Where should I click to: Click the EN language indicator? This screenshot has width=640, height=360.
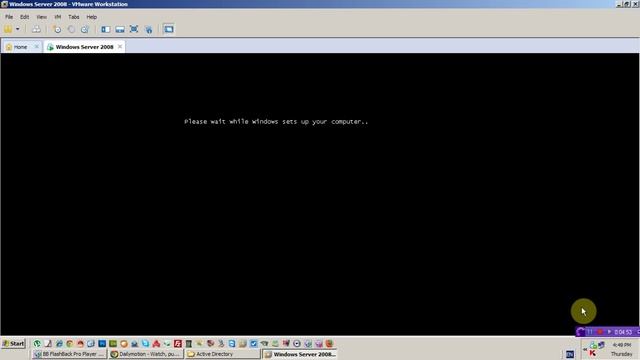coord(570,354)
